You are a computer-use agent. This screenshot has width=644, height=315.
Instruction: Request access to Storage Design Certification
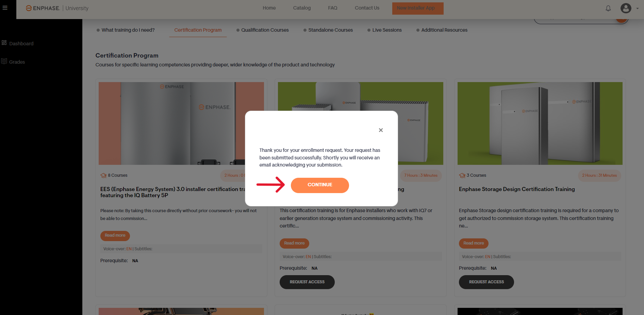coord(486,282)
